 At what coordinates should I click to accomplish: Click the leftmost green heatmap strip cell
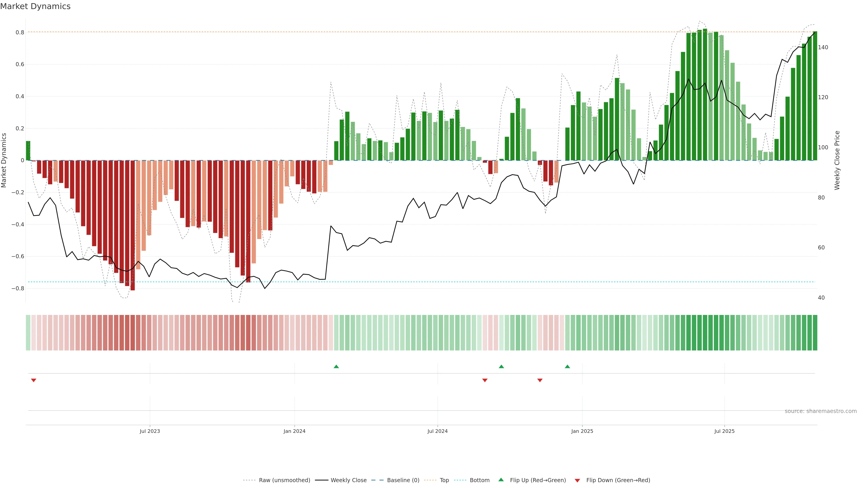(x=28, y=332)
